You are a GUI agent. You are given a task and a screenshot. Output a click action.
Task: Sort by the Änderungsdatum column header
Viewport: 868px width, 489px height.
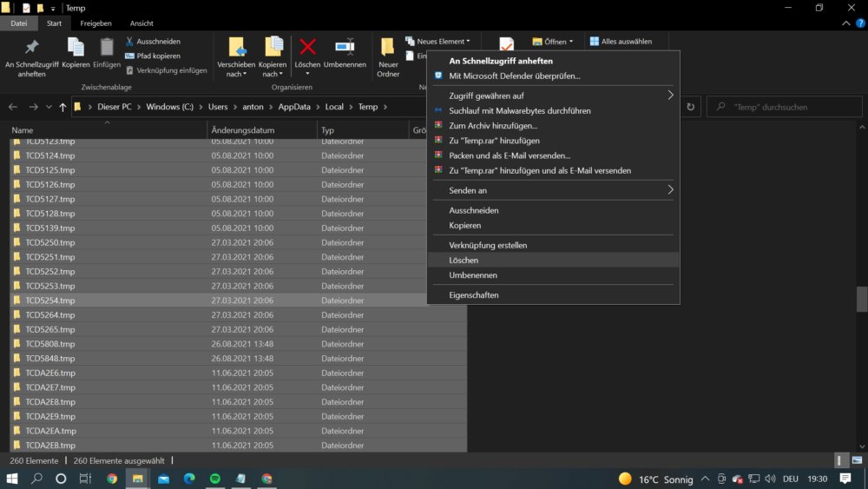coord(262,130)
